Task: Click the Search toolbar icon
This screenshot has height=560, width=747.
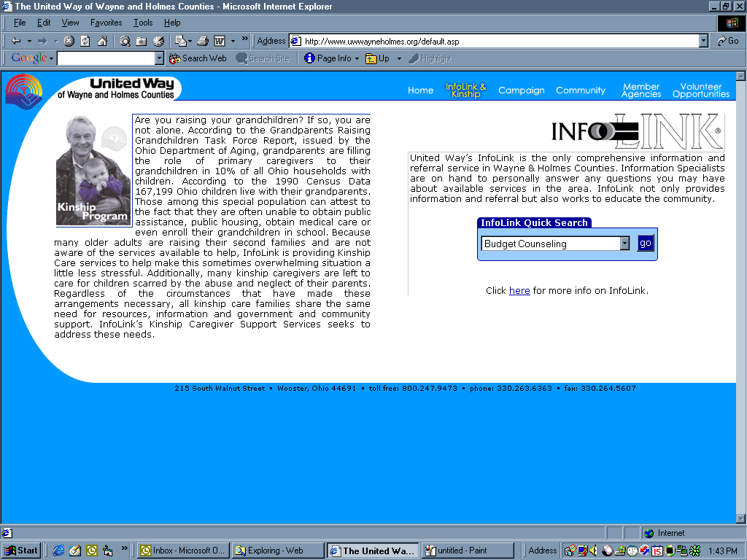Action: point(125,41)
